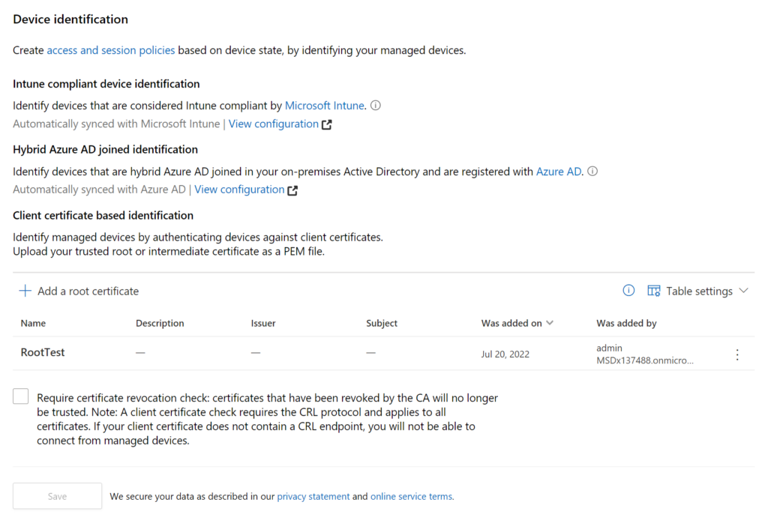Image resolution: width=768 pixels, height=532 pixels.
Task: Click the plus icon to add root certificate
Action: click(x=25, y=291)
